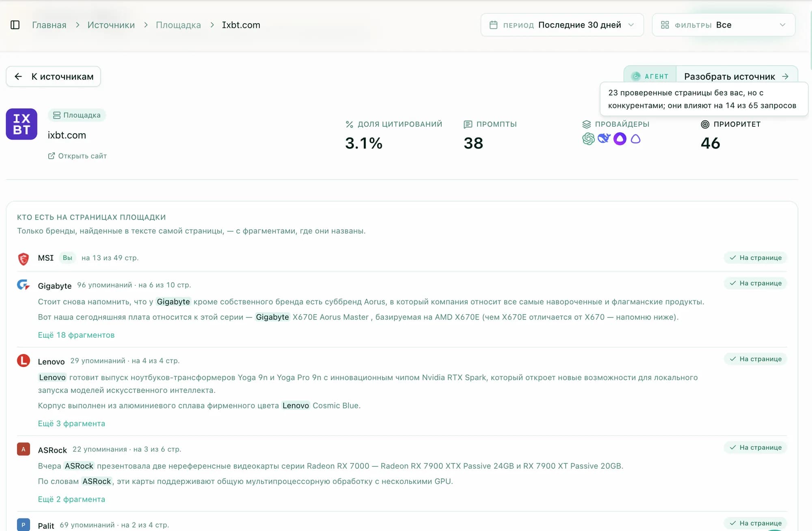Click На странице badge in ASRock row
Image resolution: width=812 pixels, height=531 pixels.
755,447
